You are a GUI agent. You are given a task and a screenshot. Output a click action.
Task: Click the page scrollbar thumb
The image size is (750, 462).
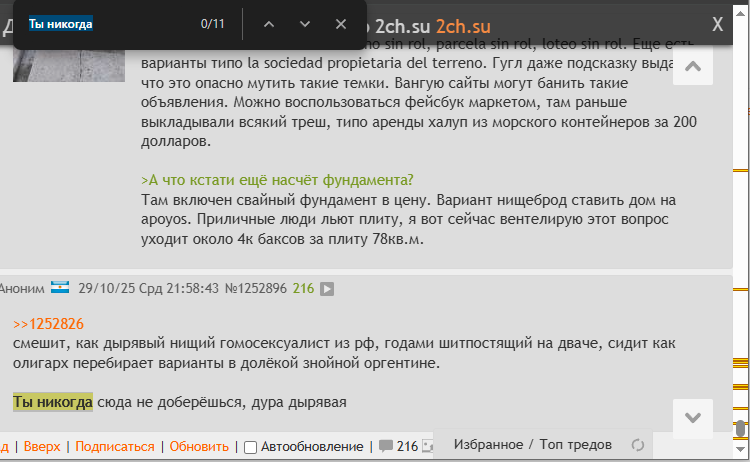pyautogui.click(x=740, y=429)
